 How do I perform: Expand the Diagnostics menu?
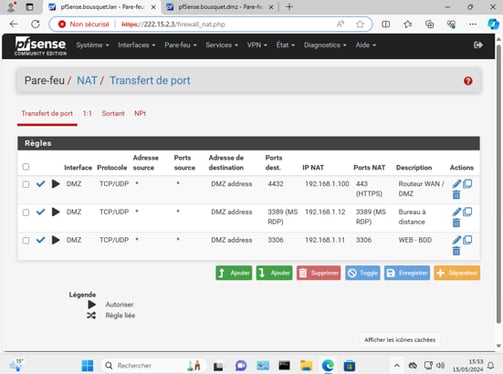click(x=325, y=45)
